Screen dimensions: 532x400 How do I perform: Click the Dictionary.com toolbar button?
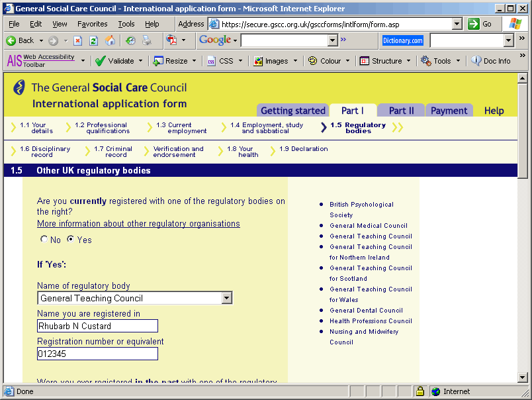tap(403, 41)
